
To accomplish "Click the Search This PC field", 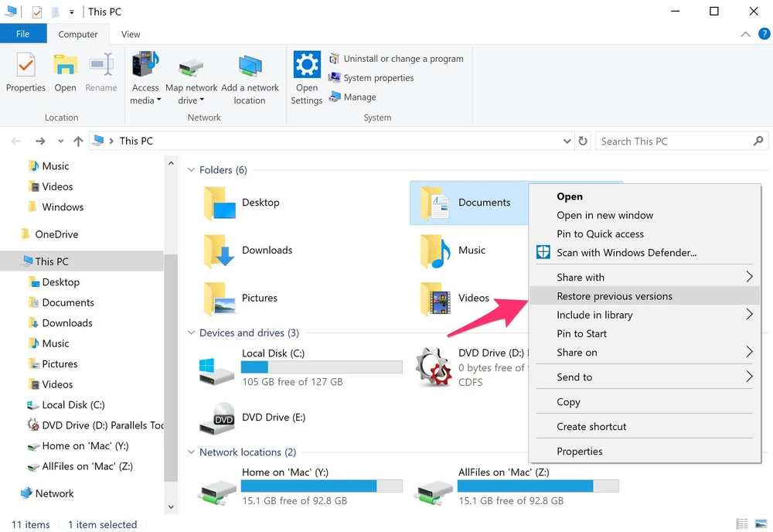I will (x=673, y=142).
